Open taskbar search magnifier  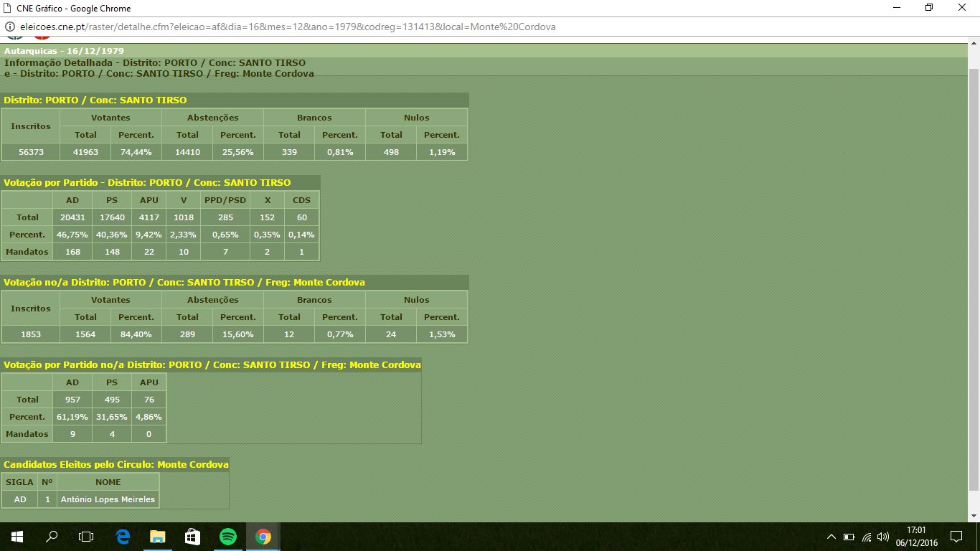point(52,537)
